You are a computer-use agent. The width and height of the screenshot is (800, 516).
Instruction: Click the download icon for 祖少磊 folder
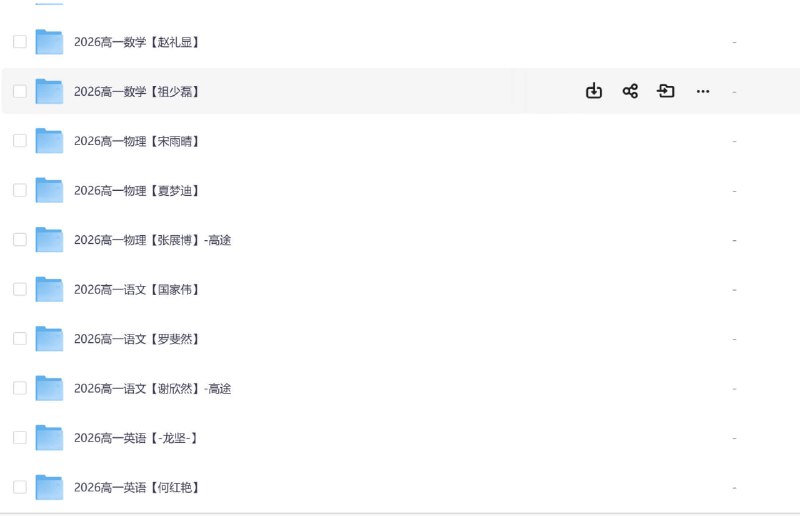click(x=594, y=91)
